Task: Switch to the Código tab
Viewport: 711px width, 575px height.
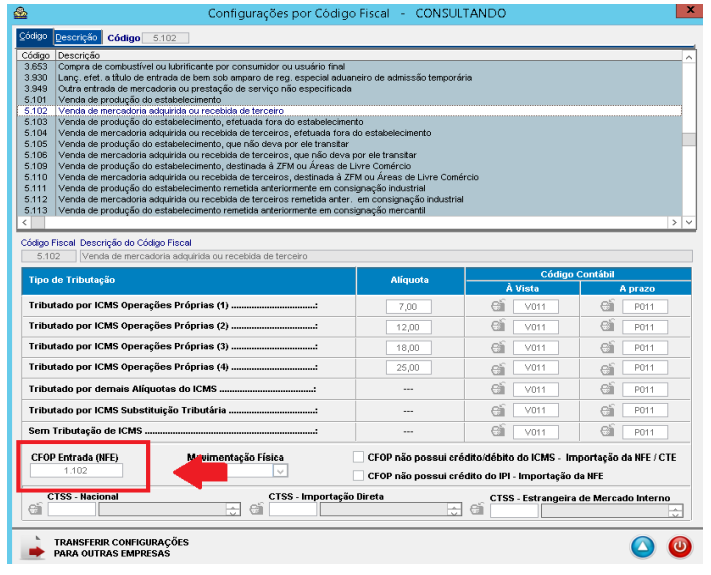Action: click(34, 36)
